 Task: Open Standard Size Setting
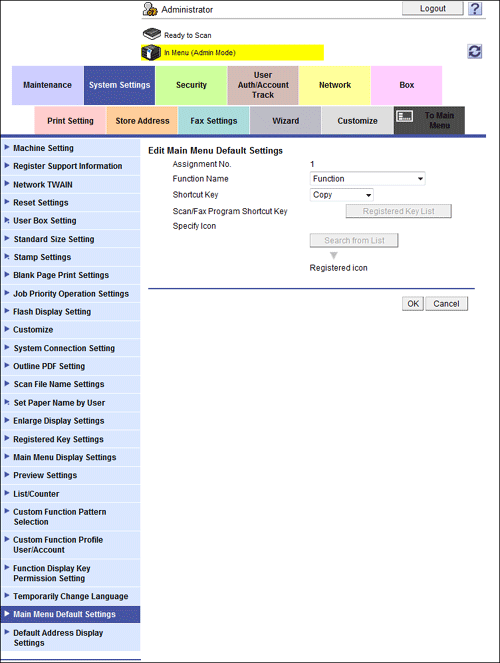[x=71, y=239]
